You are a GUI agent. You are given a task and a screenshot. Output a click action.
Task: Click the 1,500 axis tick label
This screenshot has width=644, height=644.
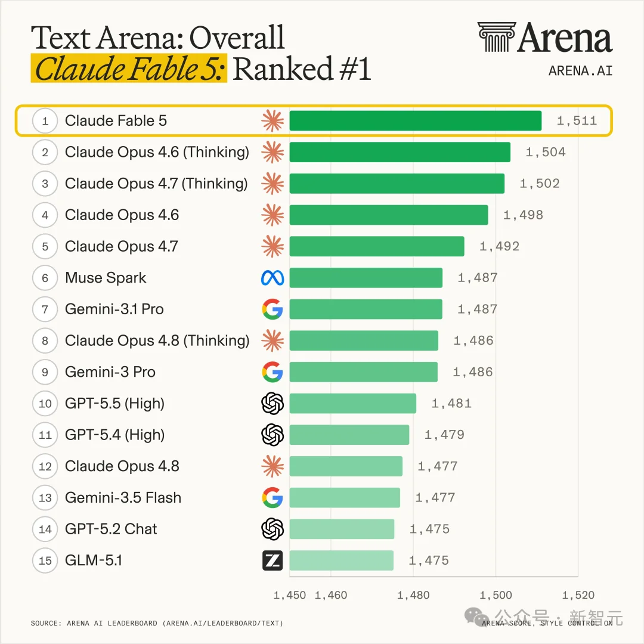(496, 595)
